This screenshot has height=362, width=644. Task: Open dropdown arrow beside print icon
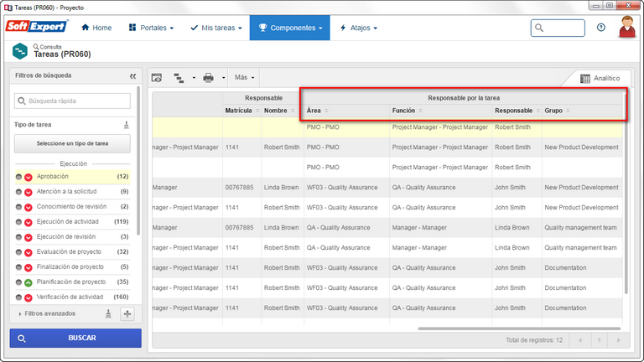pyautogui.click(x=223, y=78)
